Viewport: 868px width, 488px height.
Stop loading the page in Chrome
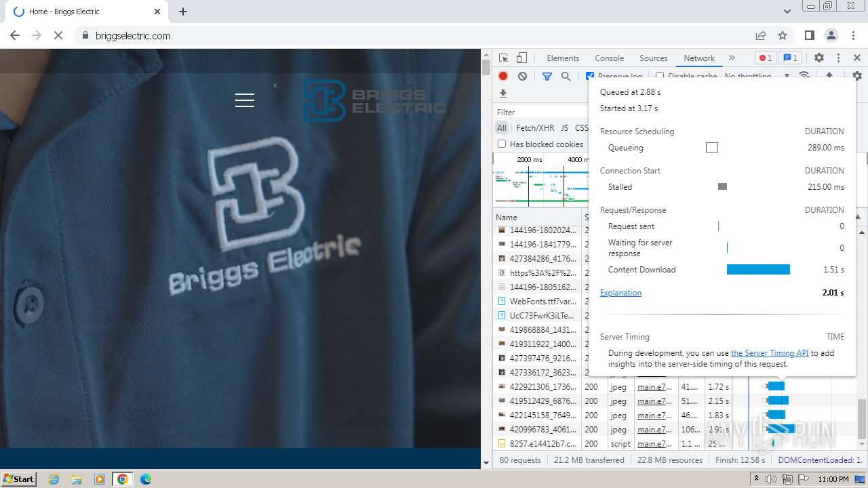(58, 35)
